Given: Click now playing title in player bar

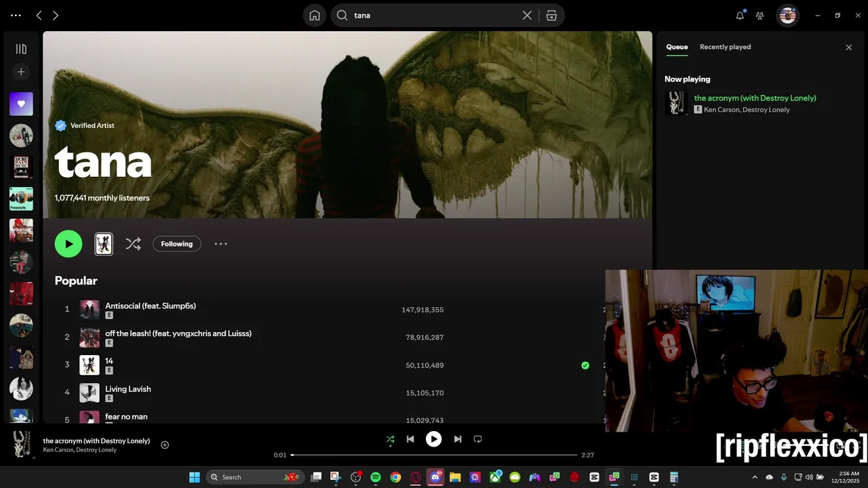Looking at the screenshot, I should [x=96, y=441].
